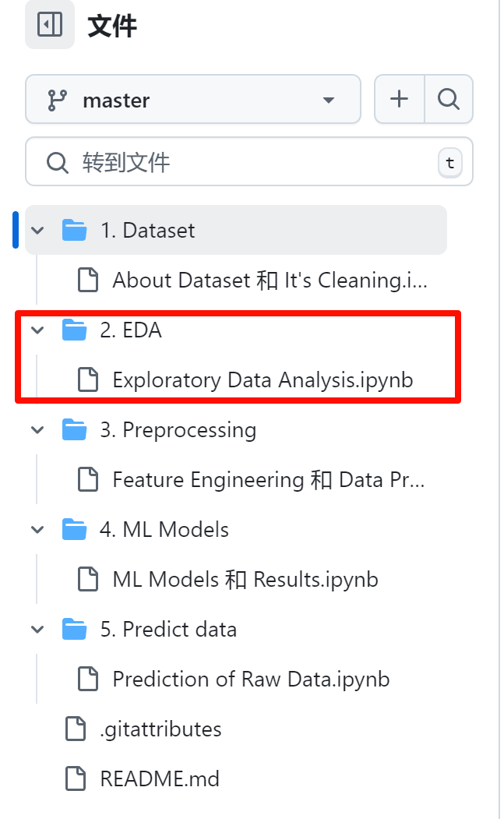Collapse the 2. EDA folder chevron
This screenshot has height=819, width=504.
(x=37, y=330)
